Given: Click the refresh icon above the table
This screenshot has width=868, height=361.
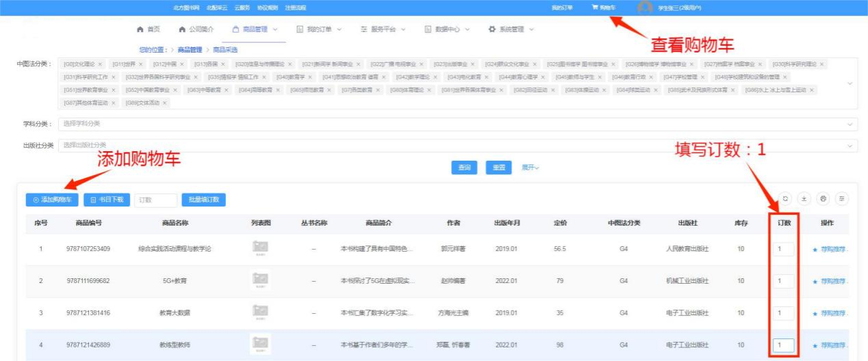Looking at the screenshot, I should click(786, 198).
